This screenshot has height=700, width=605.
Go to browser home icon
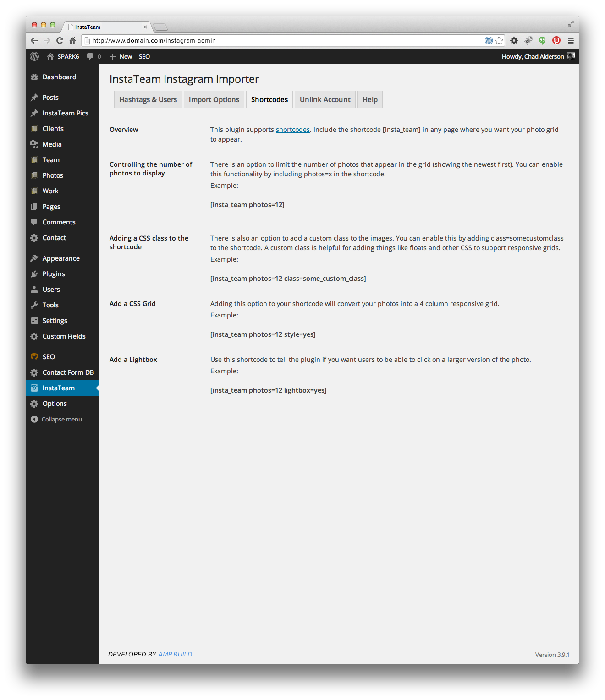[x=72, y=40]
